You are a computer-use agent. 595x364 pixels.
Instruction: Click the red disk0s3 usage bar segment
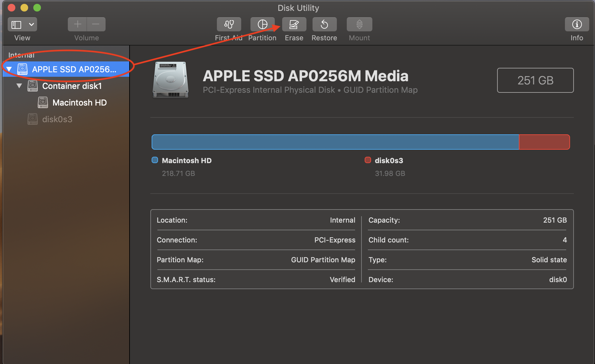pyautogui.click(x=544, y=142)
